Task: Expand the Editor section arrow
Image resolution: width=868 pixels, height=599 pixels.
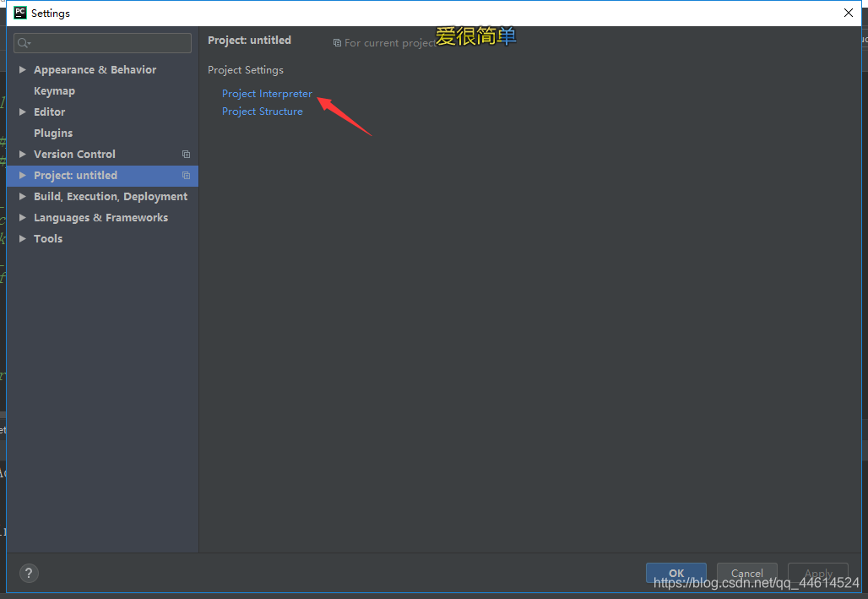Action: [22, 112]
